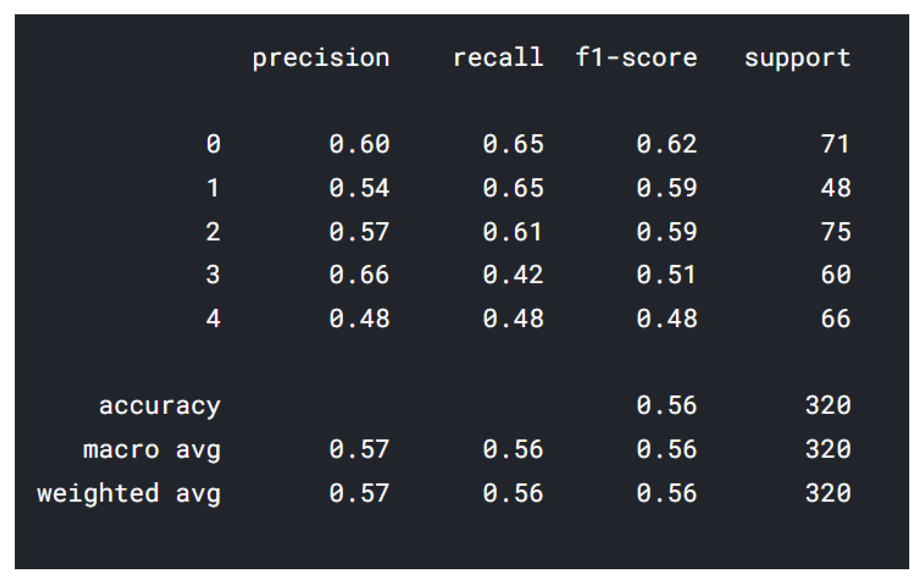Click class 3 recall value 0.42
The image size is (924, 584).
(513, 275)
